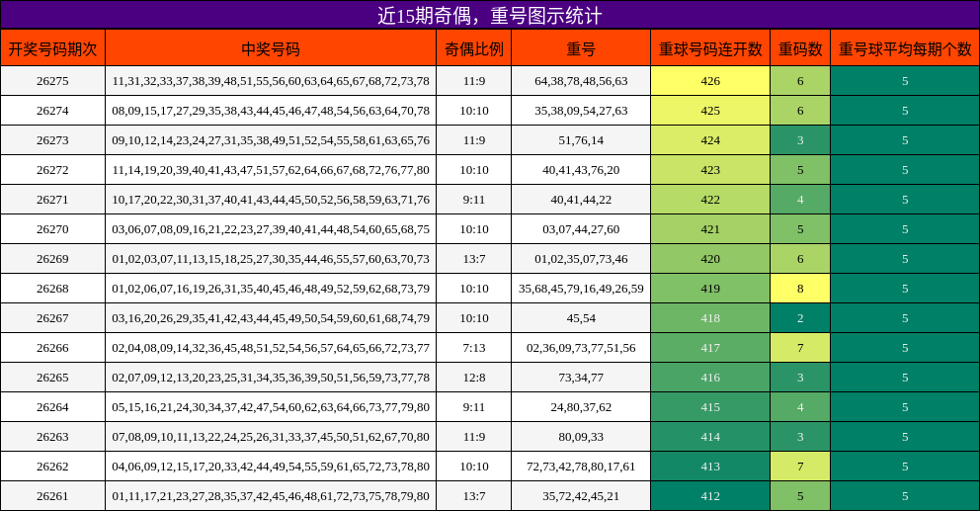The image size is (980, 511).
Task: Click the 7 count in row 26262
Action: pyautogui.click(x=800, y=467)
